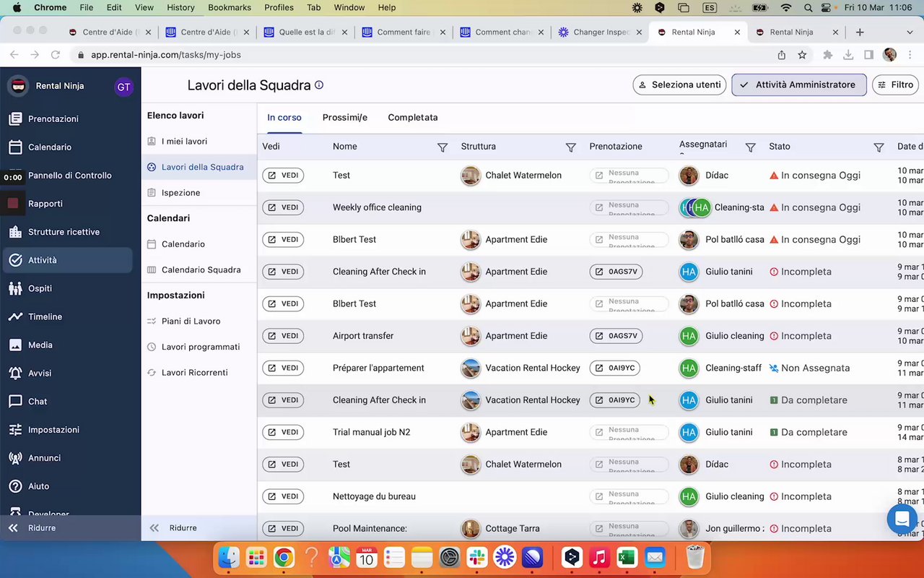Select Attività in the sidebar
Image resolution: width=924 pixels, height=578 pixels.
pyautogui.click(x=66, y=260)
